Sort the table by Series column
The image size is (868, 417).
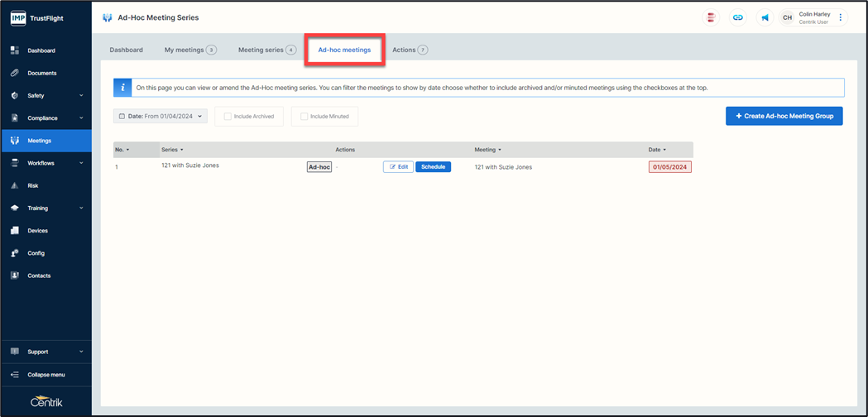point(172,150)
